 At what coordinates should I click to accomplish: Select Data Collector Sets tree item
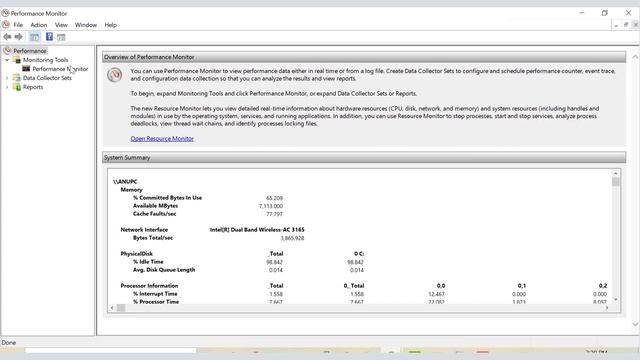[x=47, y=78]
